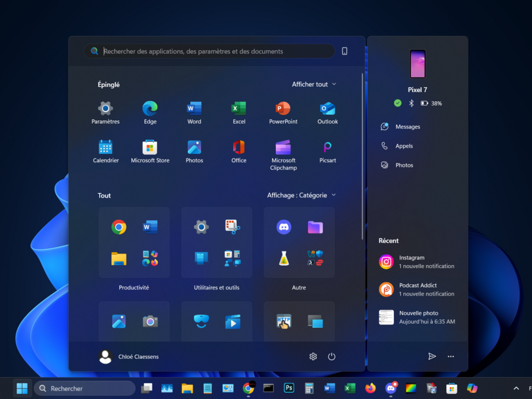
Task: Open Films & TV clapperboard icon
Action: (x=233, y=322)
